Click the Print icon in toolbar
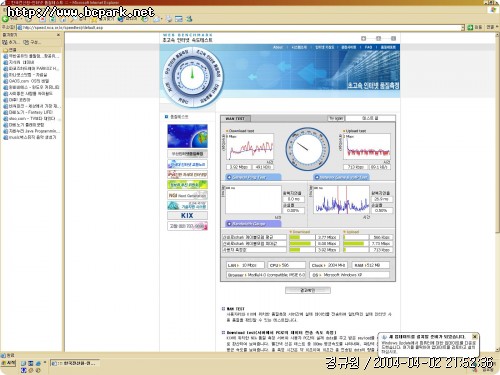Image resolution: width=500 pixels, height=375 pixels. [169, 19]
